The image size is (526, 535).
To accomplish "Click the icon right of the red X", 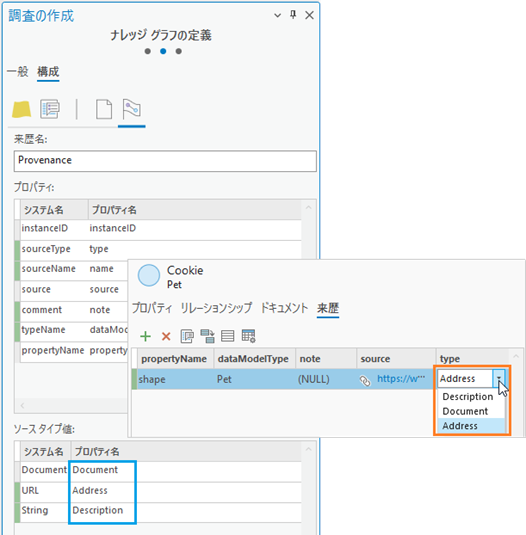I will coord(187,336).
